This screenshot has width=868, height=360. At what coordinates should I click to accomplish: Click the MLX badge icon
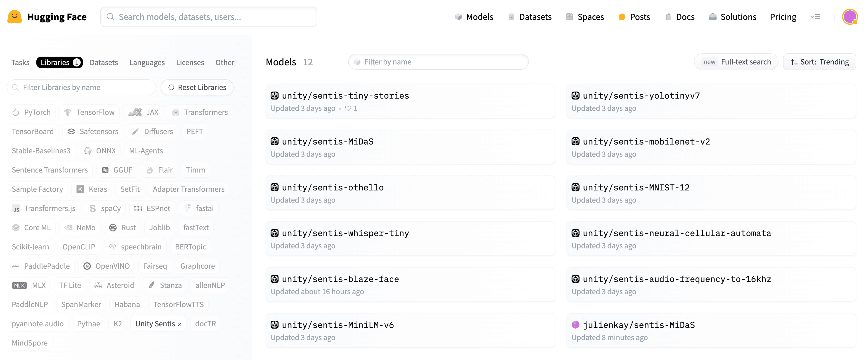coord(19,285)
